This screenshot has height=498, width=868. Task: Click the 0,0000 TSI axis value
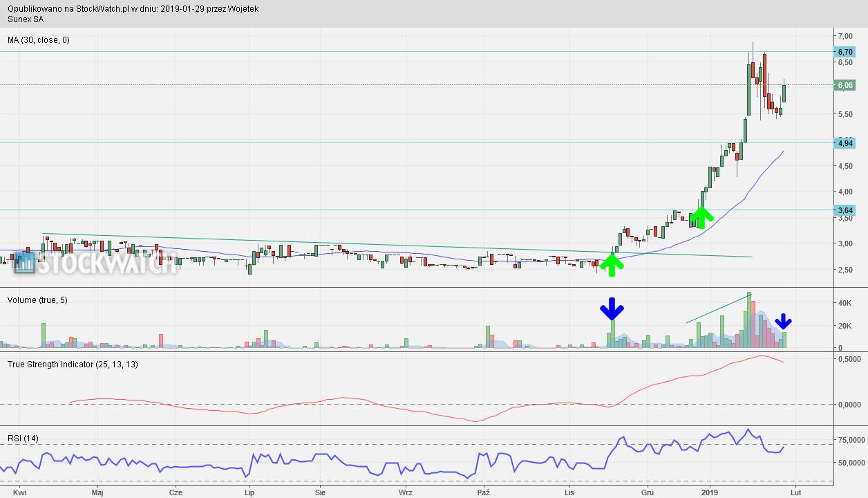(849, 405)
